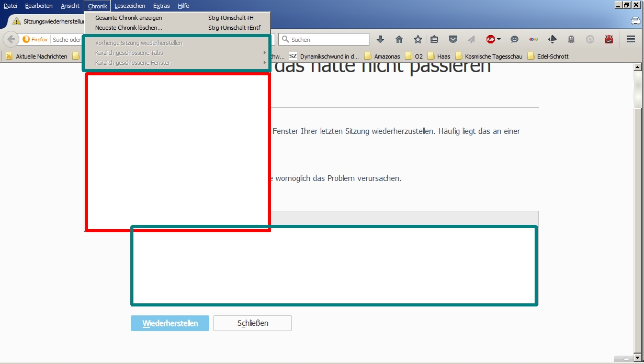This screenshot has width=644, height=364.
Task: Open the Lesezeichen menu
Action: click(130, 6)
